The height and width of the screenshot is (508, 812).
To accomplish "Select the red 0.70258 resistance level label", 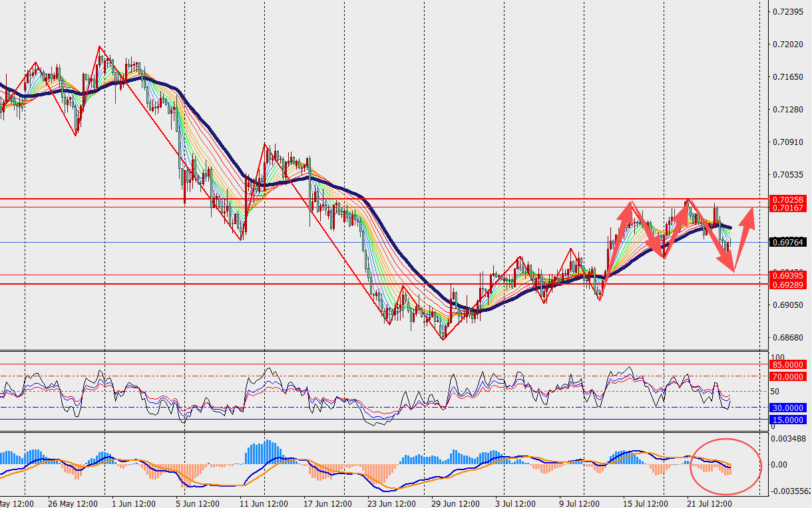I will click(x=789, y=199).
